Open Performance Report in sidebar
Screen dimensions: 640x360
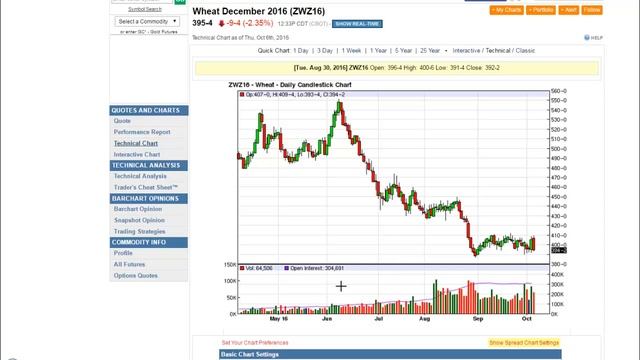(x=142, y=132)
